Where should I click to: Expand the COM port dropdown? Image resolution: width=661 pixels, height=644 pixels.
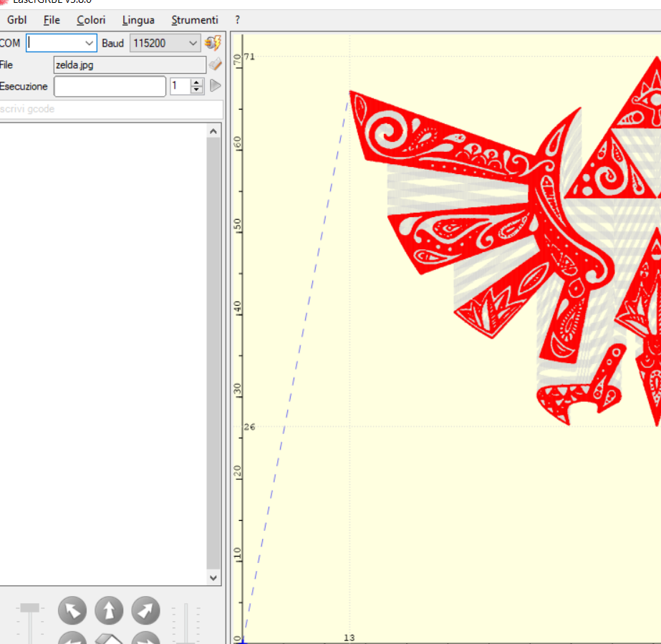tap(89, 43)
